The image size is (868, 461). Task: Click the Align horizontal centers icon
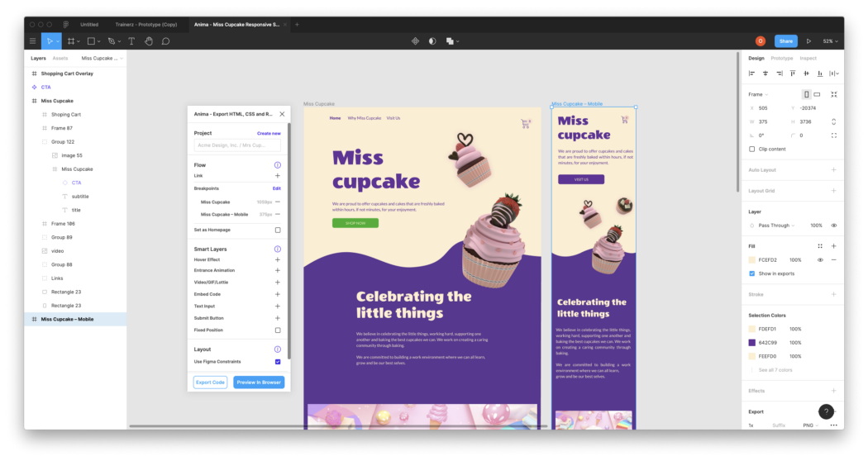765,73
